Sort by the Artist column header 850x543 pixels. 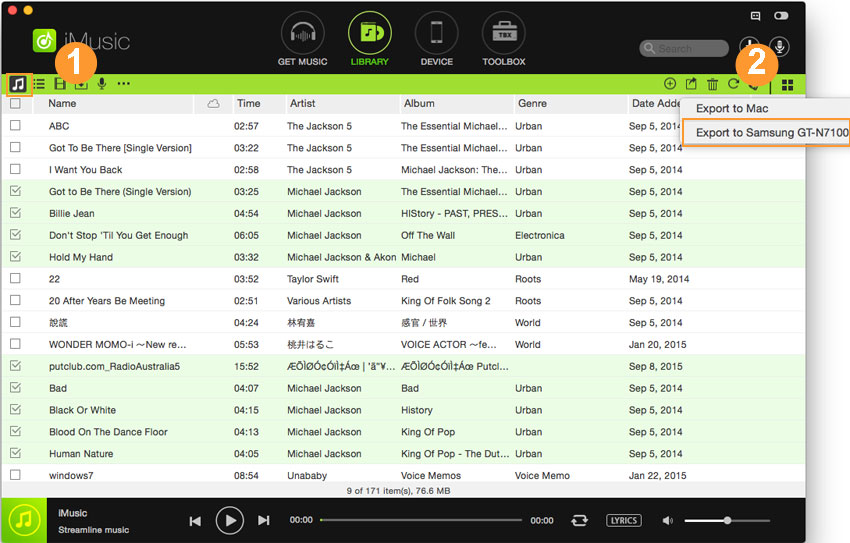303,103
